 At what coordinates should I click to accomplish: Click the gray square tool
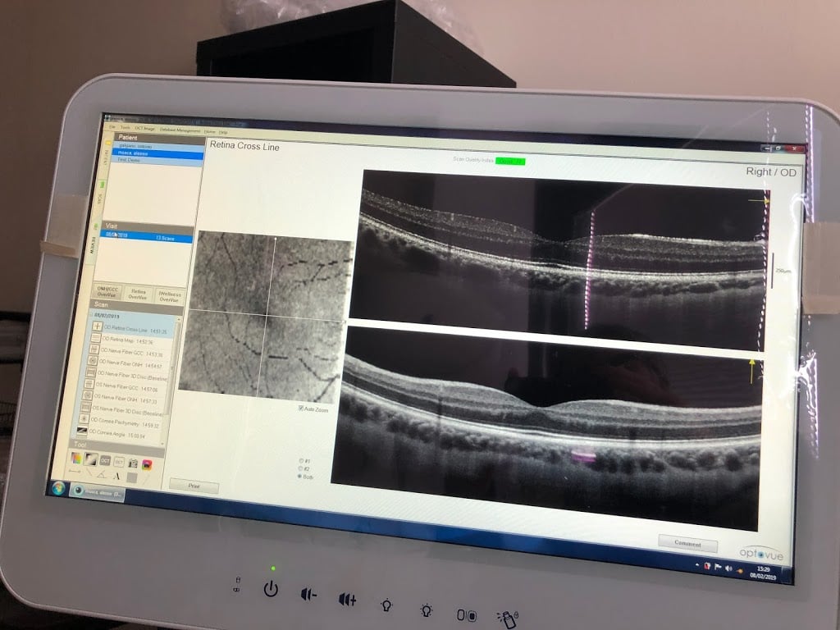click(132, 477)
